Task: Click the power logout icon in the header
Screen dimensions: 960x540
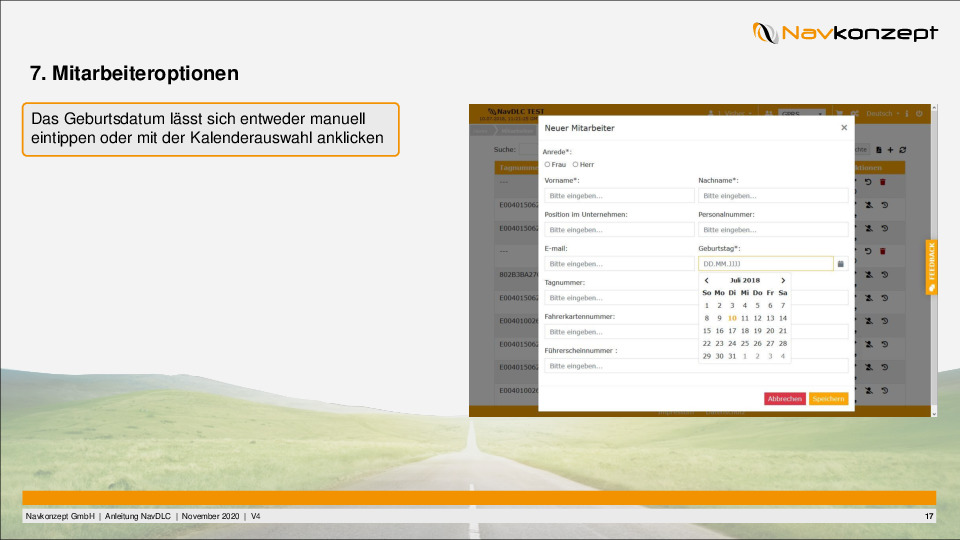Action: (x=918, y=114)
